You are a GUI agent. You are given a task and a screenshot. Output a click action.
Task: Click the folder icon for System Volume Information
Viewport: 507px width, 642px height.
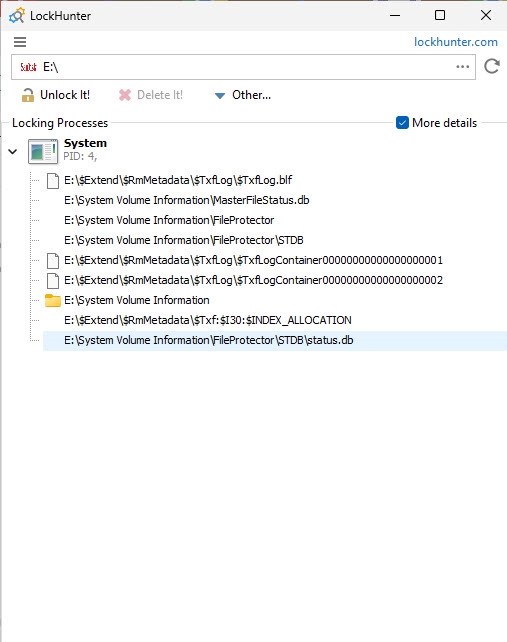[x=52, y=301]
